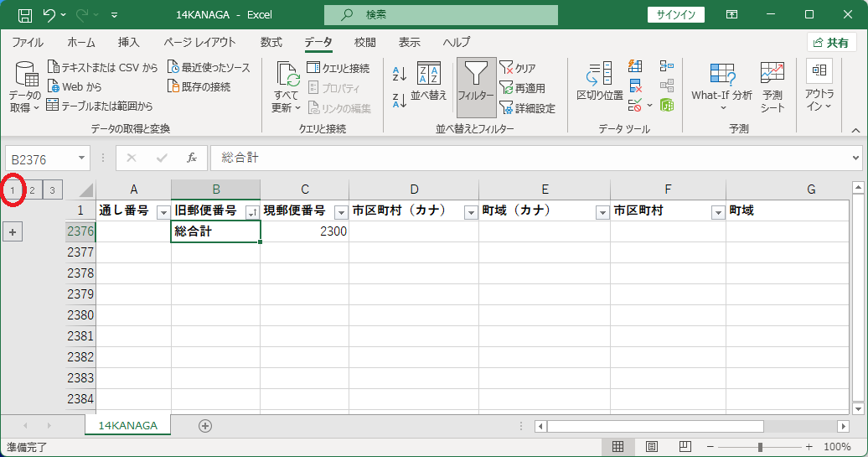This screenshot has height=457, width=868.
Task: Click the zoom slider handle
Action: point(760,446)
